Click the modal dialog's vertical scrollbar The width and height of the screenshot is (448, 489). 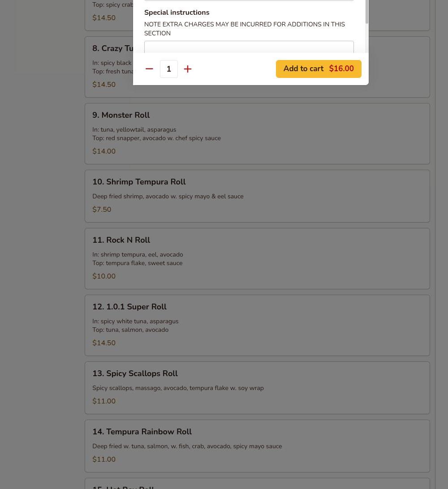(366, 12)
